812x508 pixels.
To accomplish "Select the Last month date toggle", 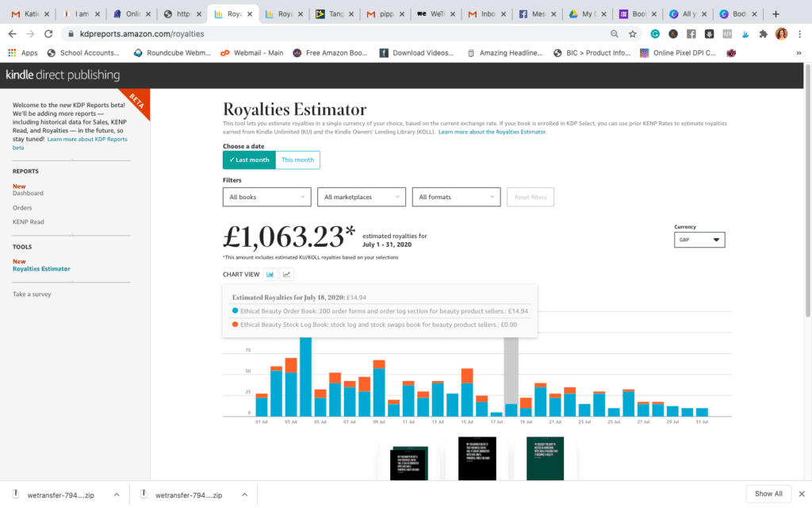I will (x=249, y=160).
